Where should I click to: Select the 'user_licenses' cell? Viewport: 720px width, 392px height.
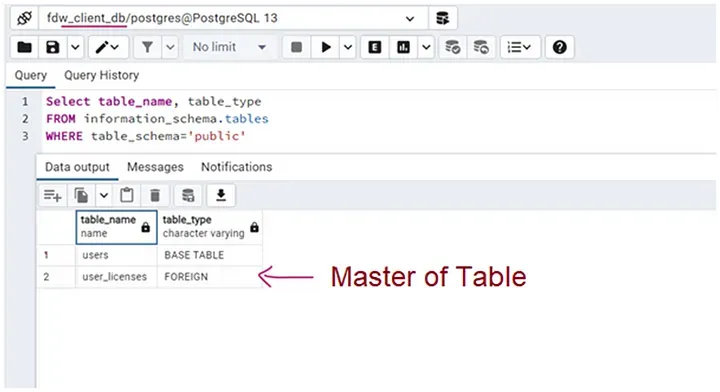point(117,277)
